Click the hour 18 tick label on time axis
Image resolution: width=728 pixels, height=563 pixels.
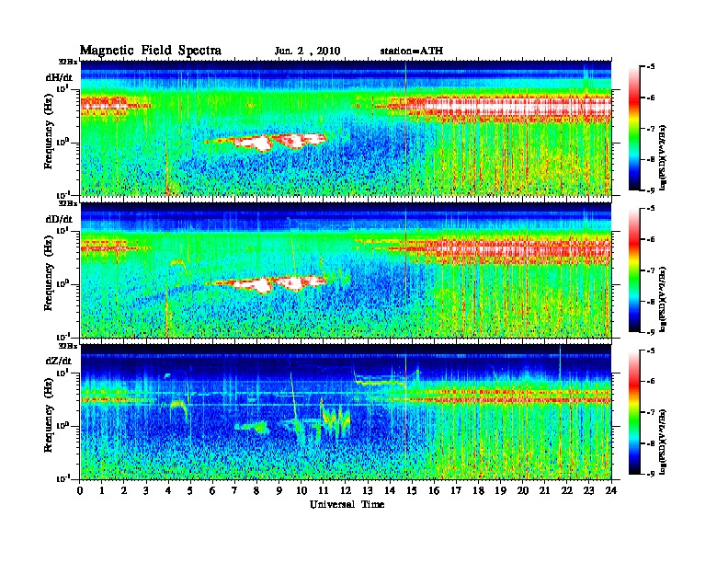click(x=478, y=491)
